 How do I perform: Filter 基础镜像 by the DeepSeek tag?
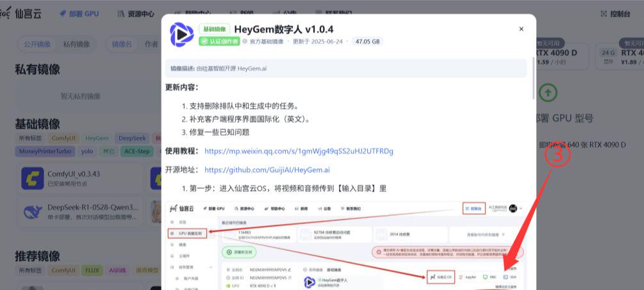[132, 138]
